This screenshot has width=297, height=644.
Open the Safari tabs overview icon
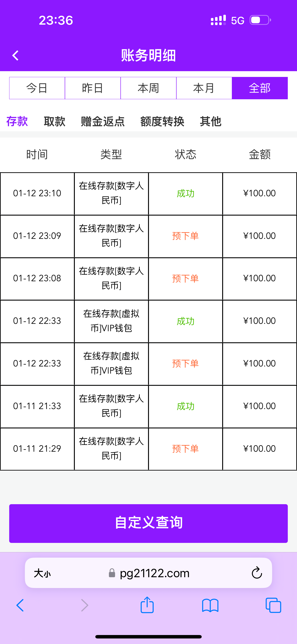pos(273,605)
